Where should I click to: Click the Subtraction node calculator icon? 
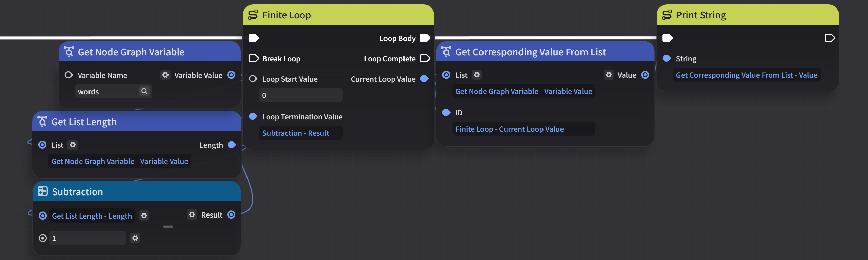point(42,191)
